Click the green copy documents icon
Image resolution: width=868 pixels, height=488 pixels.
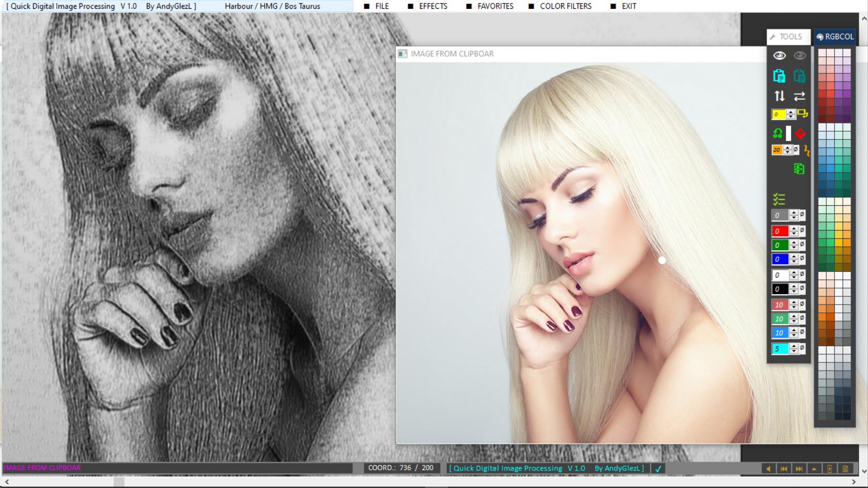coord(799,169)
